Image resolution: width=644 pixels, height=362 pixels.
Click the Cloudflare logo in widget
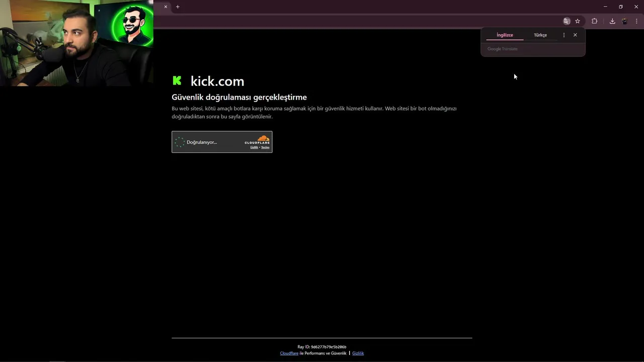pyautogui.click(x=257, y=140)
